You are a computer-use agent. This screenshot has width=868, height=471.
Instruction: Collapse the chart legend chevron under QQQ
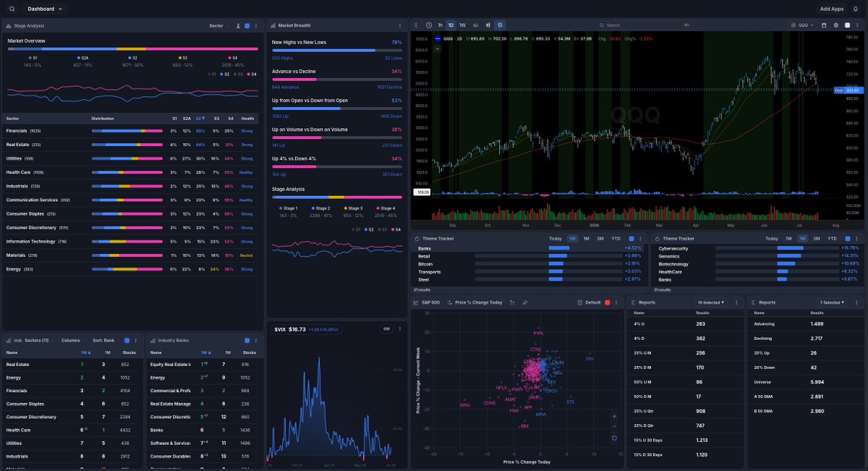pos(438,48)
